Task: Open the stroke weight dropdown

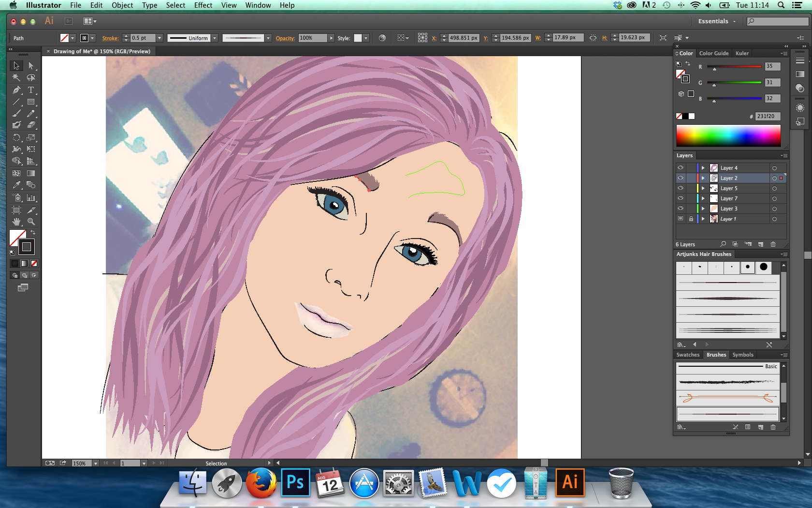Action: (x=159, y=38)
